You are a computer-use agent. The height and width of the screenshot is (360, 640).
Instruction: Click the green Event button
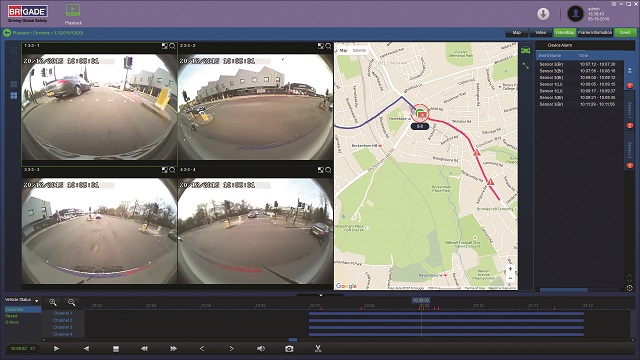pyautogui.click(x=625, y=33)
